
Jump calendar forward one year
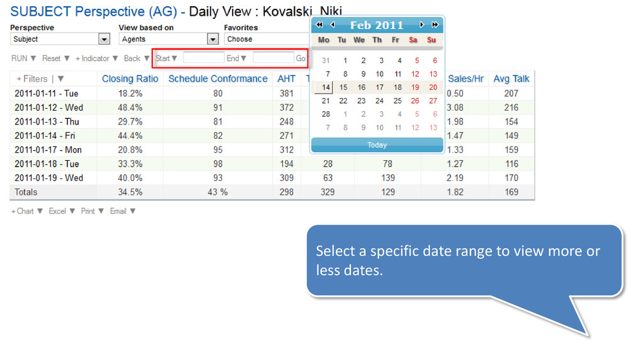435,25
